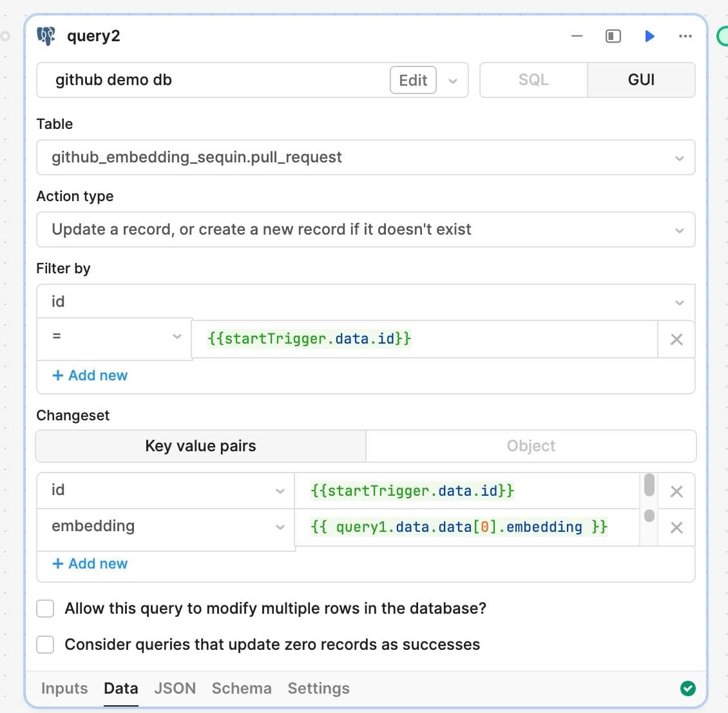Delete the embedding changeset row
This screenshot has height=713, width=728.
tap(676, 528)
